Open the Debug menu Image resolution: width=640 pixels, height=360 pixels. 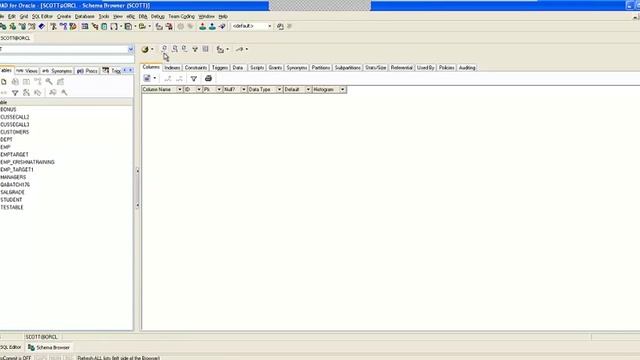point(158,16)
